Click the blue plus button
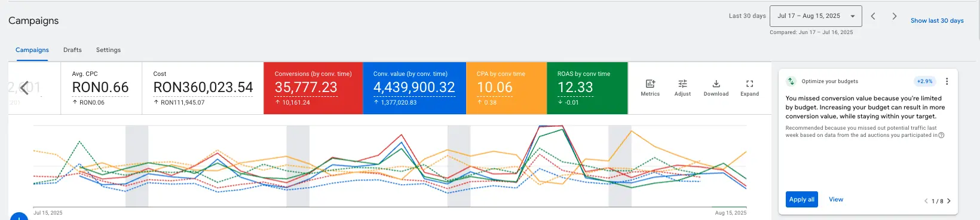The image size is (980, 220). pyautogui.click(x=19, y=216)
